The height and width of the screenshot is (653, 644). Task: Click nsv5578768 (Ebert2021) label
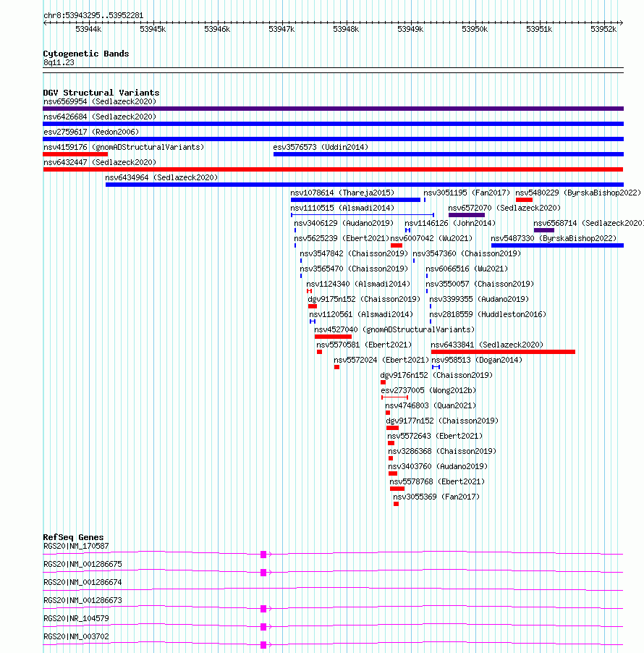(437, 481)
